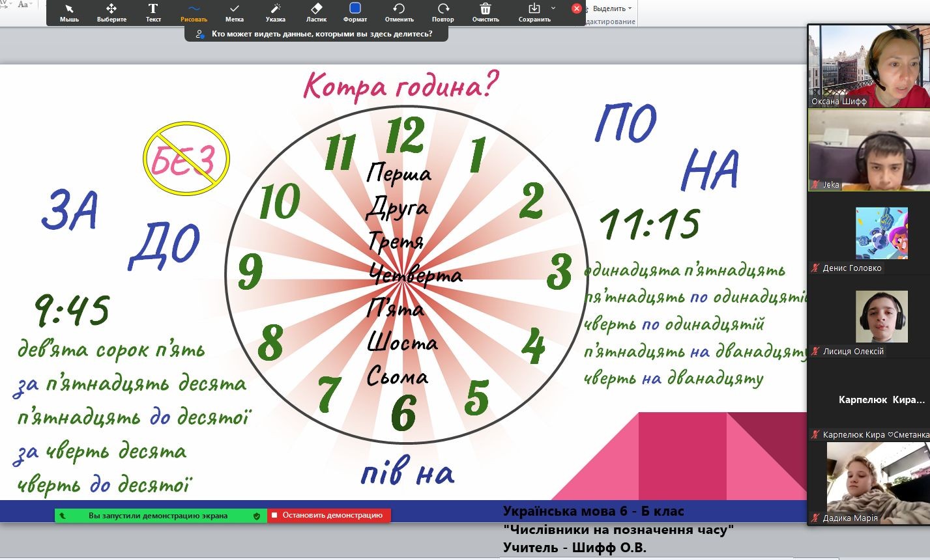930x560 pixels.
Task: Save annotations with Сохранить button
Action: pyautogui.click(x=534, y=12)
